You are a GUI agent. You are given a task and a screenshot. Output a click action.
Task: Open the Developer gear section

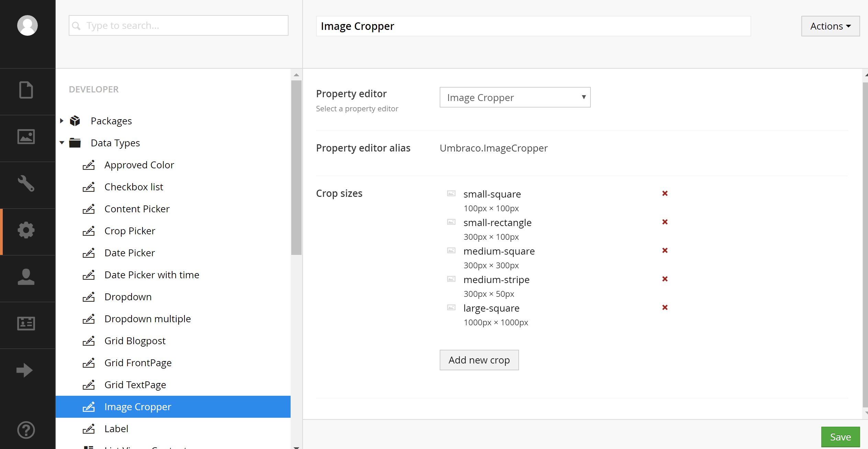[x=26, y=230]
